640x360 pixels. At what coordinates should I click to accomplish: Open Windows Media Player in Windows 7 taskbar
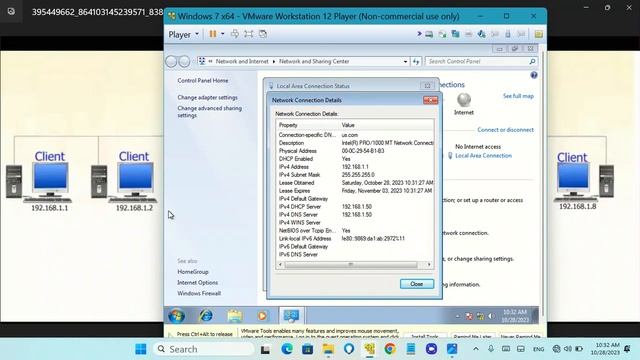(x=262, y=316)
